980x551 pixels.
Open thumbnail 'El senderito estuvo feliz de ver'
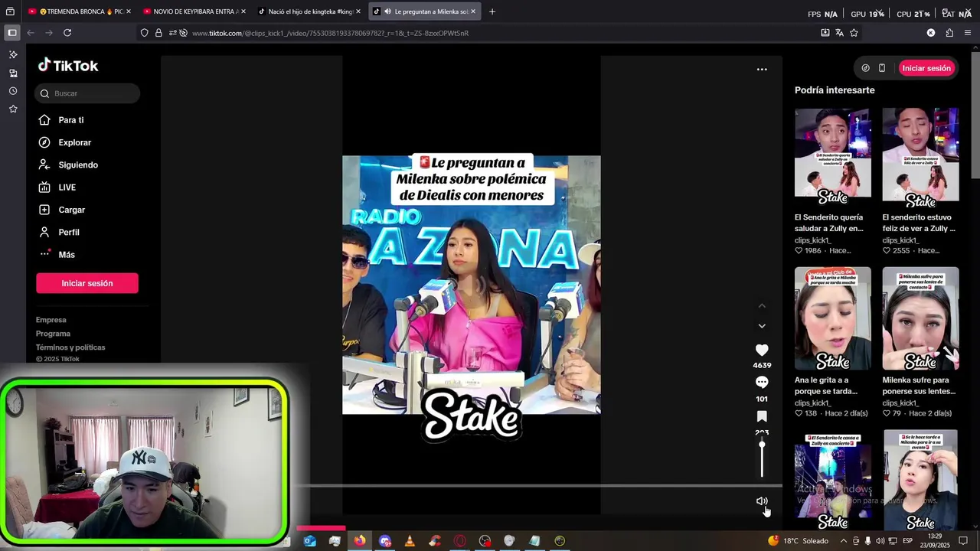920,158
